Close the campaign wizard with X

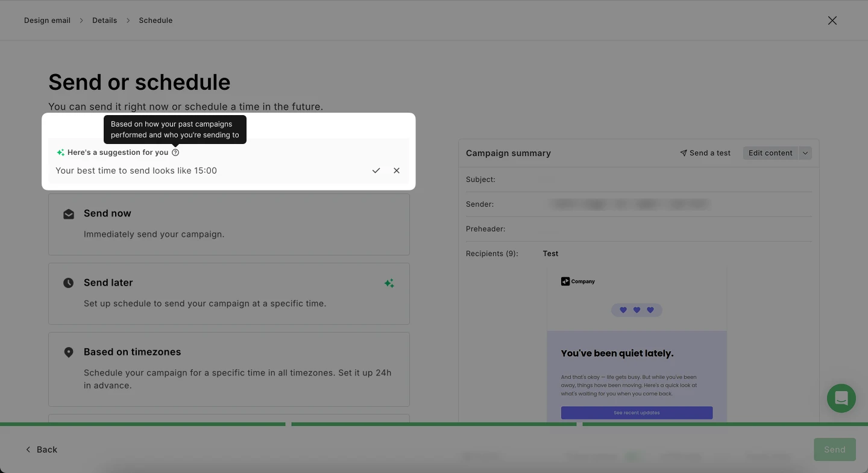click(832, 20)
